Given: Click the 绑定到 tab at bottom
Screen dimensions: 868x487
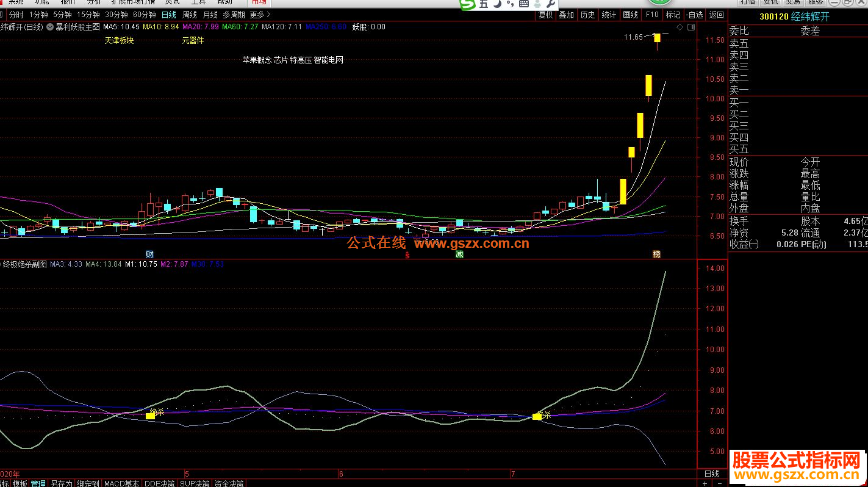Looking at the screenshot, I should (88, 483).
